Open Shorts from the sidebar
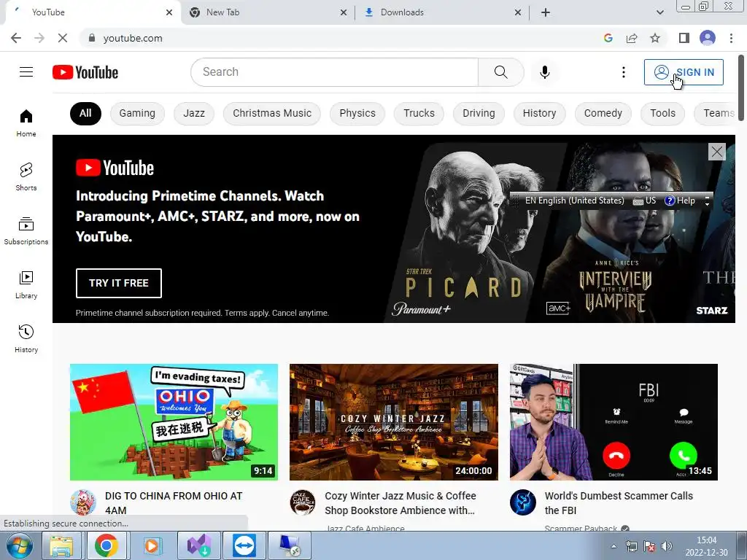747x560 pixels. pos(26,176)
